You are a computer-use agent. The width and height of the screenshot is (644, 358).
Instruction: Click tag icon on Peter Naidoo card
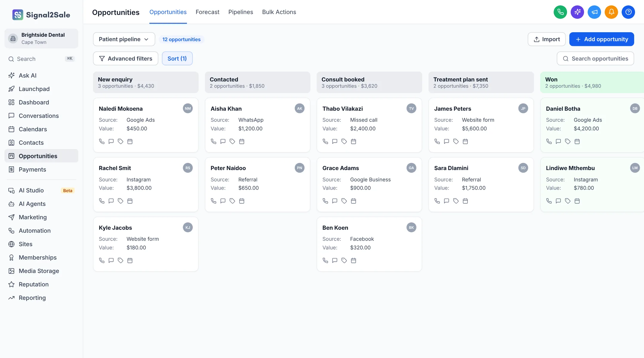232,201
